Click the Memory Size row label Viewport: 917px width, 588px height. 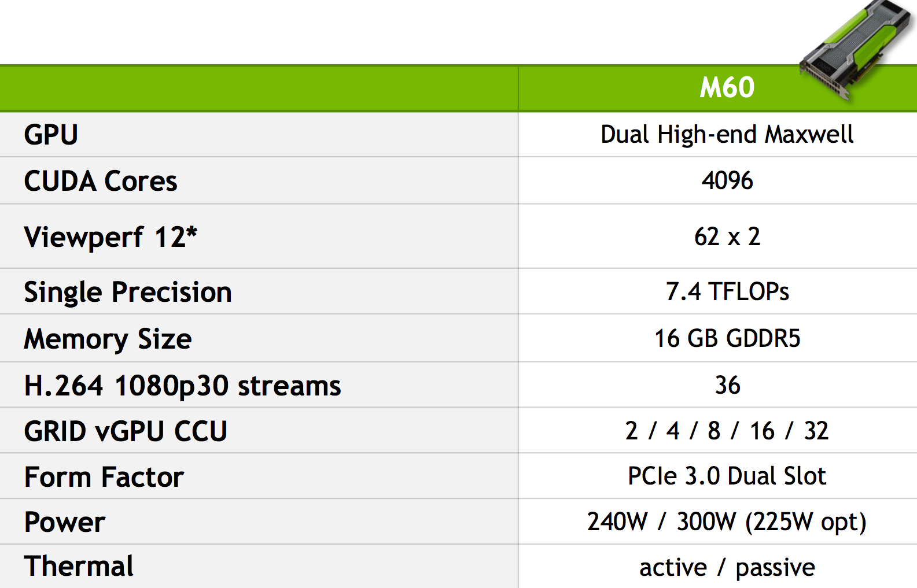(108, 339)
